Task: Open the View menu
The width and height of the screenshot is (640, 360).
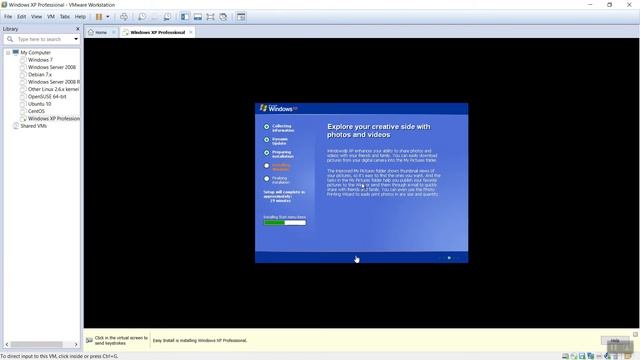Action: 36,17
